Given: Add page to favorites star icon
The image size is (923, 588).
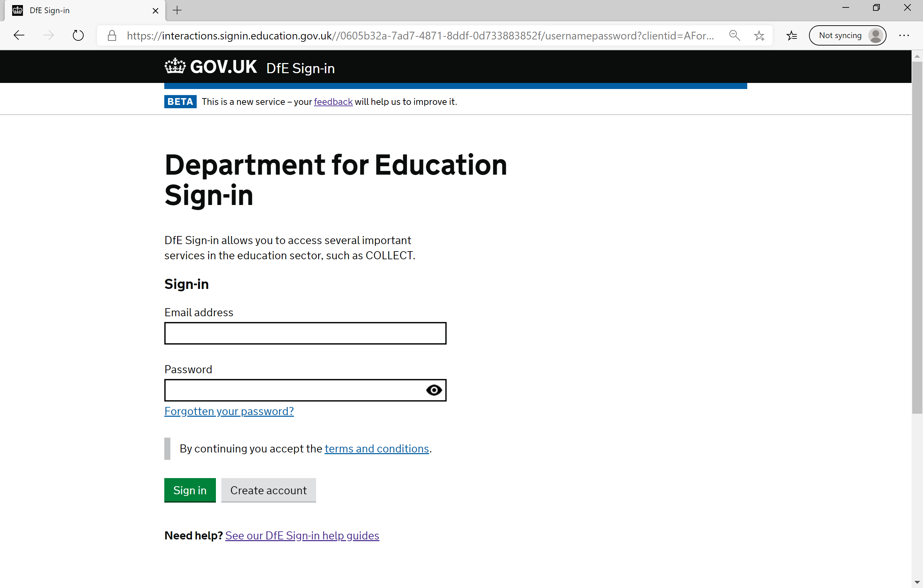Looking at the screenshot, I should 759,36.
